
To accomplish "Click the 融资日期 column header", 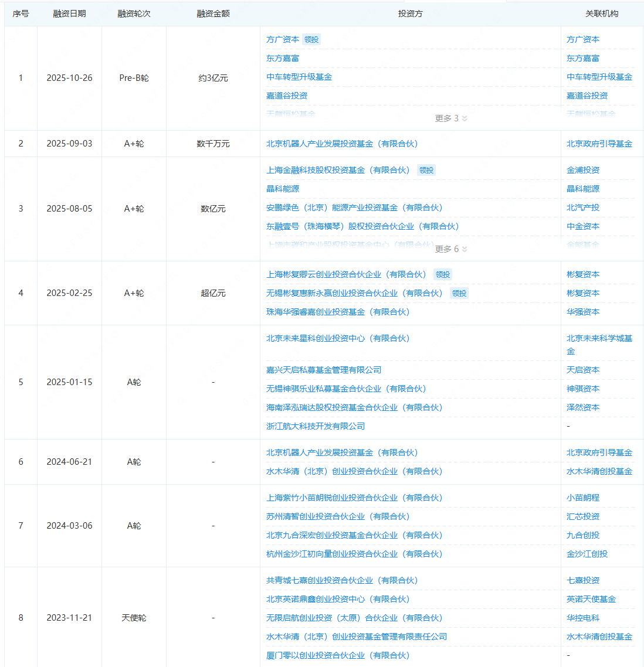I will pos(69,13).
